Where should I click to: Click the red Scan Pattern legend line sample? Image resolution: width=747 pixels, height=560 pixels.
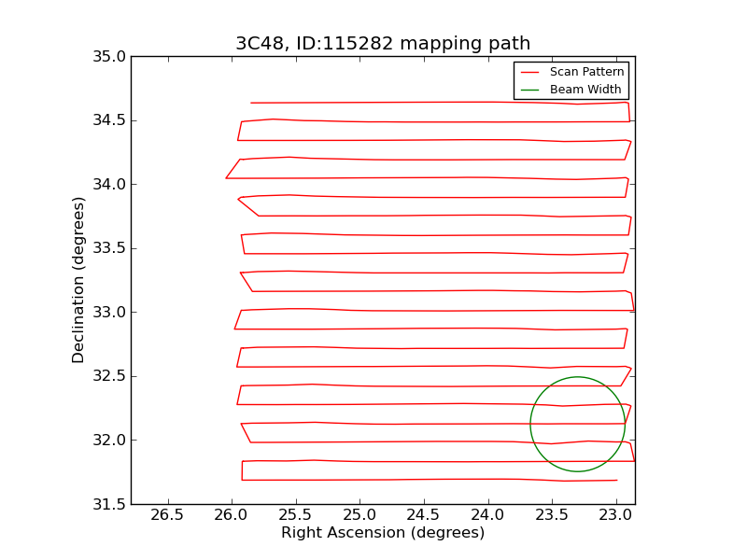[x=529, y=73]
